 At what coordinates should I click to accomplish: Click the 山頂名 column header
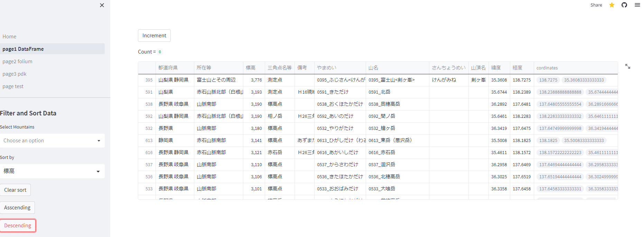coord(478,68)
